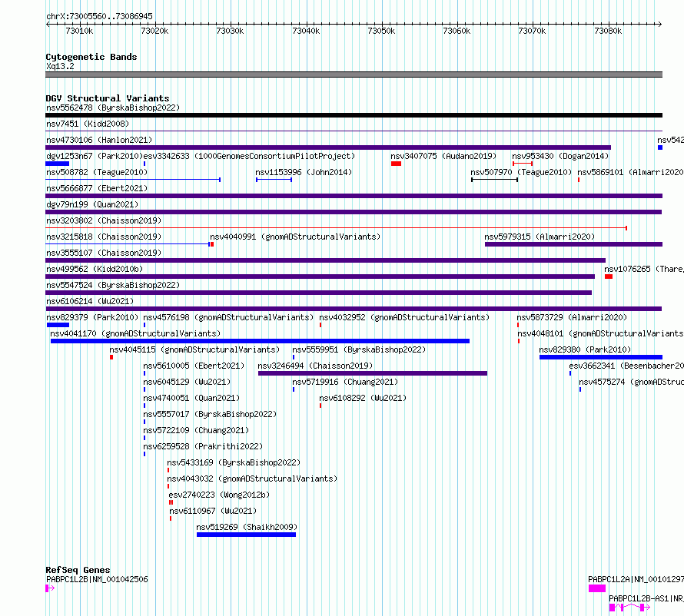The width and height of the screenshot is (684, 616).
Task: Click the nsv6045129 (Wu2021) label
Action: 187,382
